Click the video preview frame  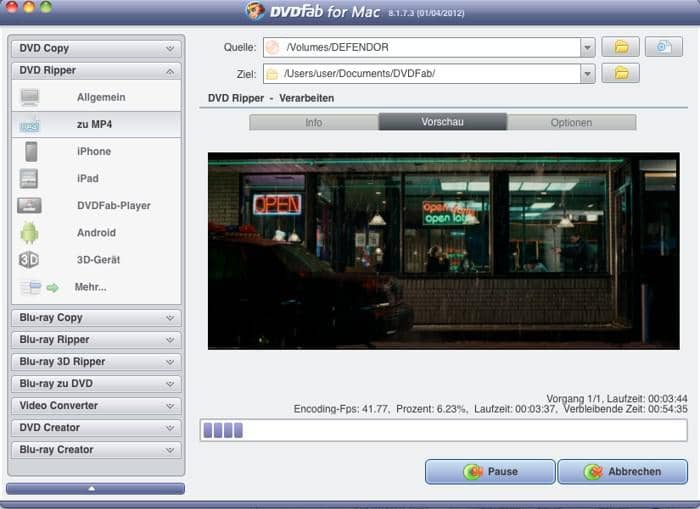click(x=444, y=251)
